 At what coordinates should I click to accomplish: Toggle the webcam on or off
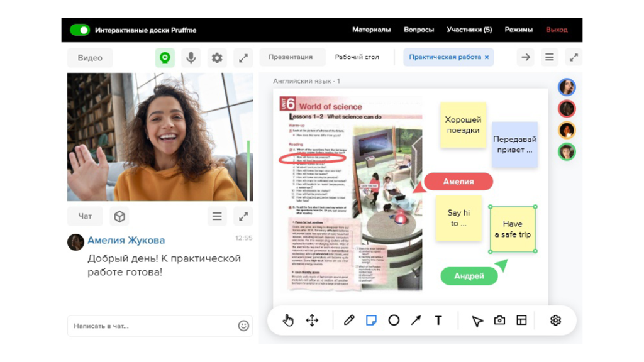165,58
